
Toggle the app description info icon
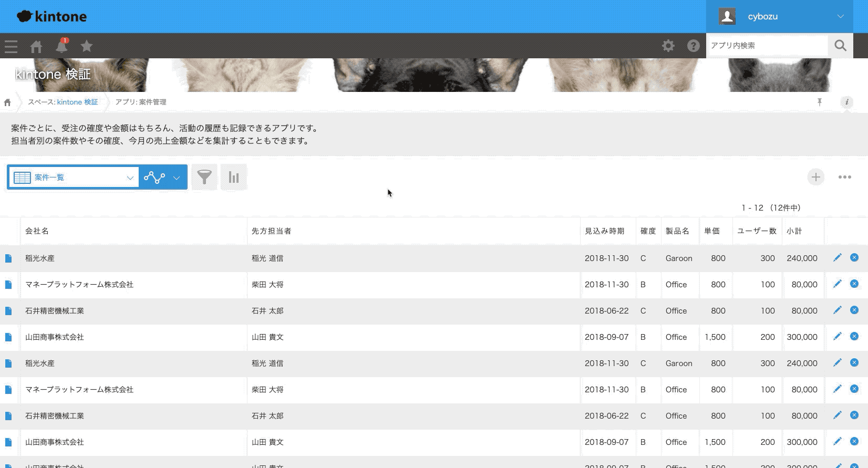[846, 102]
